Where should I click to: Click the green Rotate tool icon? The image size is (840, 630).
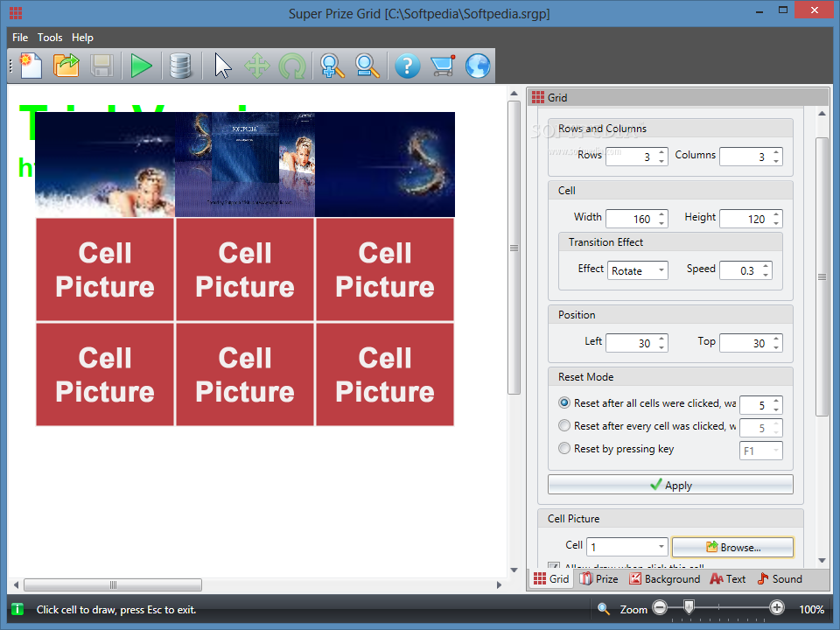coord(292,67)
